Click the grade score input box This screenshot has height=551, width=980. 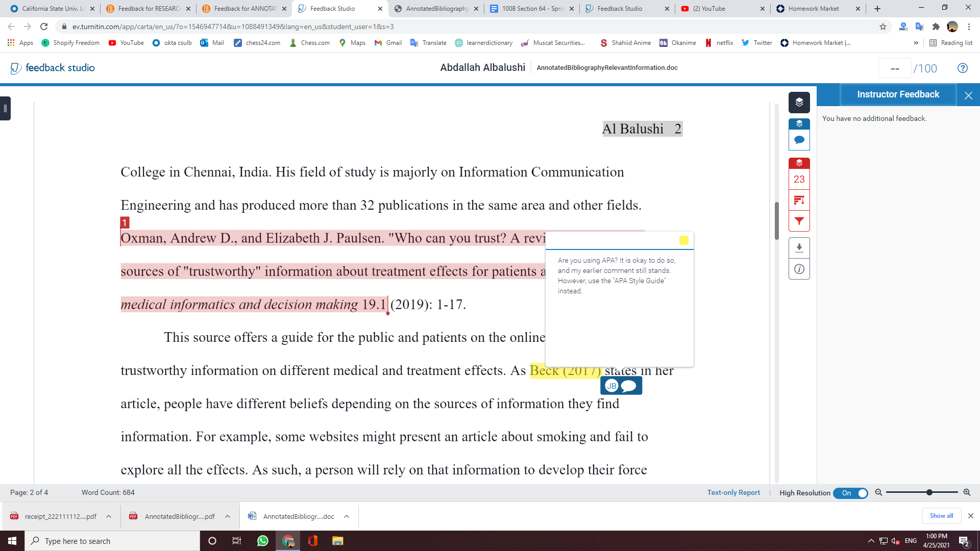pyautogui.click(x=894, y=68)
